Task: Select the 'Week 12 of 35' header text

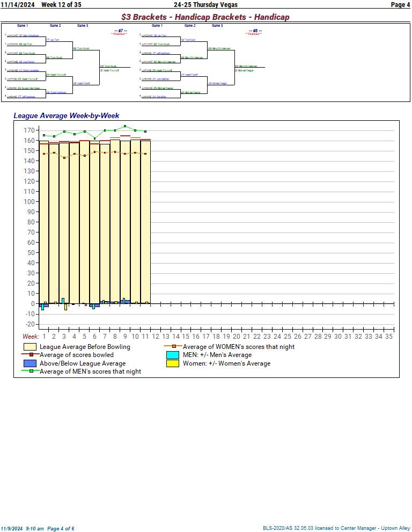Action: (61, 5)
